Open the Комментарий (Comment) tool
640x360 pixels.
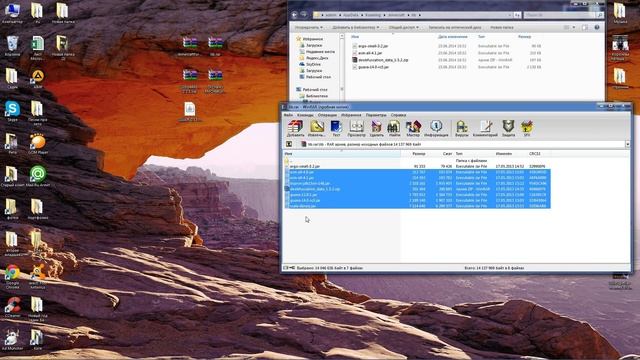[485, 129]
